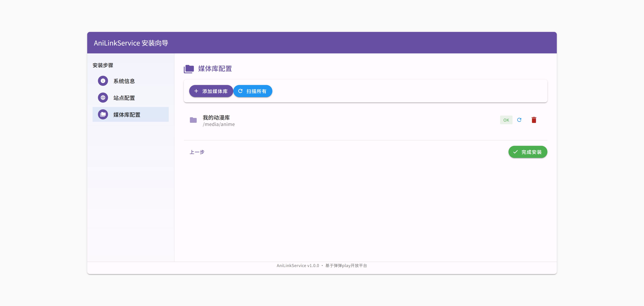
Task: Go to the 站点配置 step
Action: [124, 98]
